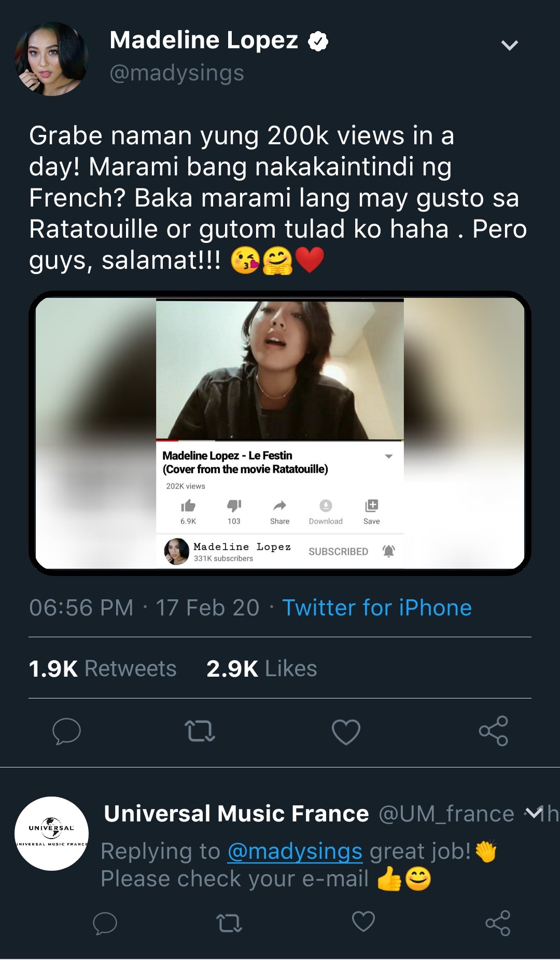The width and height of the screenshot is (560, 960).
Task: Reply to Madeline Lopez's tweet
Action: [66, 731]
